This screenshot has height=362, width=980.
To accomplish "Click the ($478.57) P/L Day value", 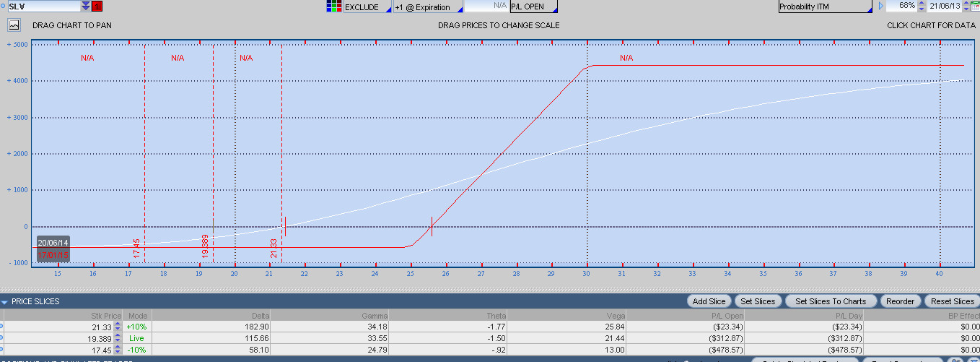I will [x=844, y=350].
